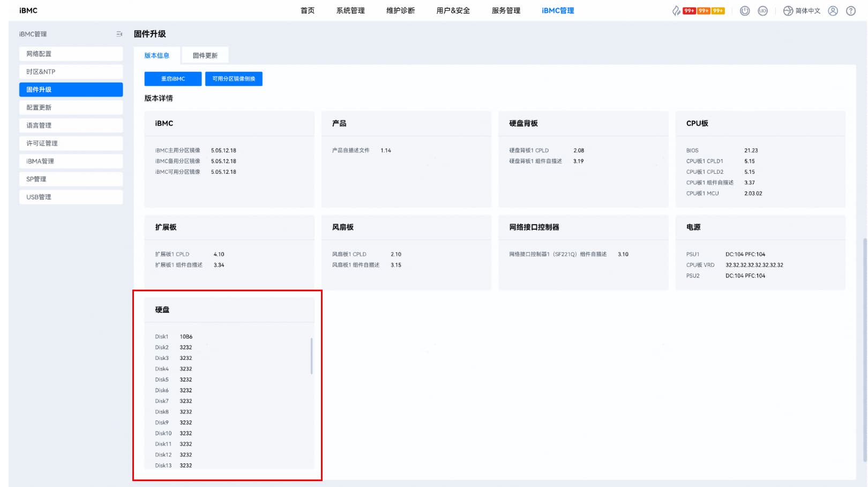Click the help question mark icon
868x487 pixels.
pyautogui.click(x=850, y=11)
